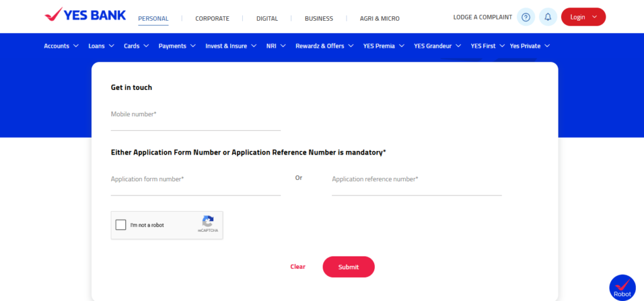Switch to the DIGITAL tab
Viewport: 644px width, 301px height.
click(267, 18)
